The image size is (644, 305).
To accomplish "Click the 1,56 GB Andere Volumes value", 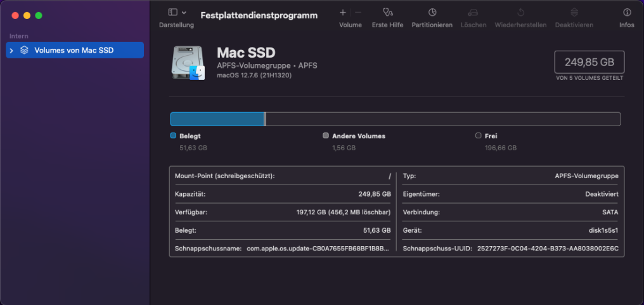I will tap(344, 148).
